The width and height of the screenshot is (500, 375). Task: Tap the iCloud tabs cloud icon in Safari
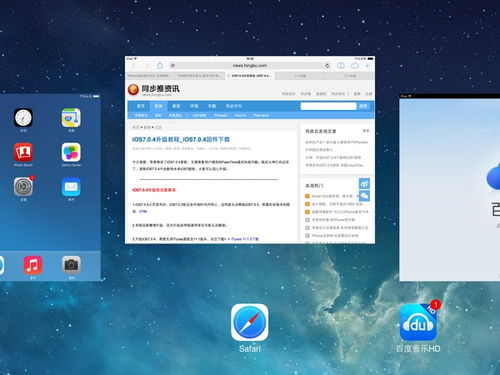click(355, 66)
